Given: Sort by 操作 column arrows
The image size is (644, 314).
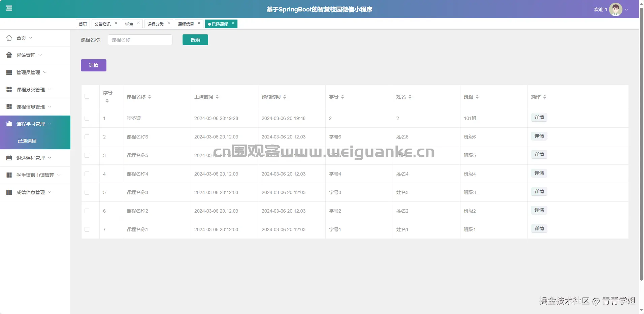Looking at the screenshot, I should click(x=545, y=97).
